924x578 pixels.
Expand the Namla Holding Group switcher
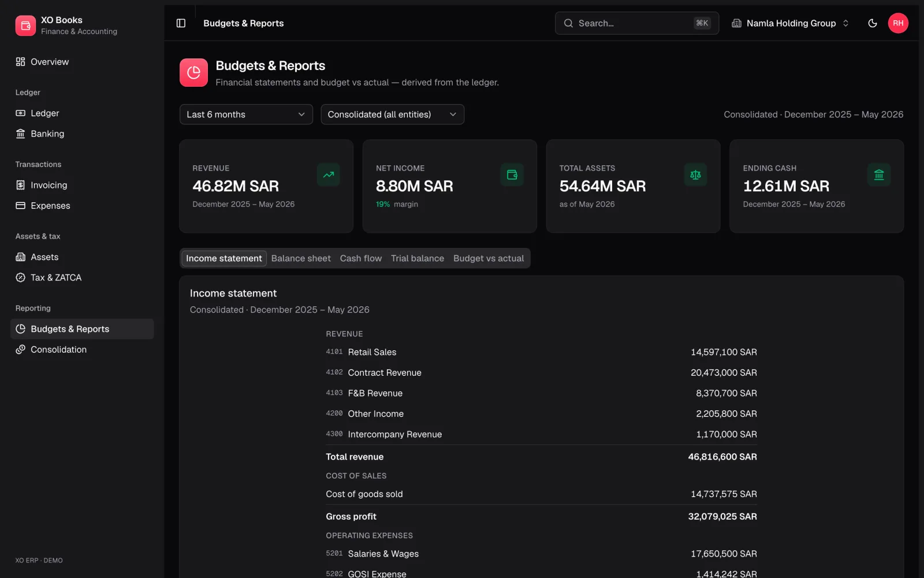791,23
